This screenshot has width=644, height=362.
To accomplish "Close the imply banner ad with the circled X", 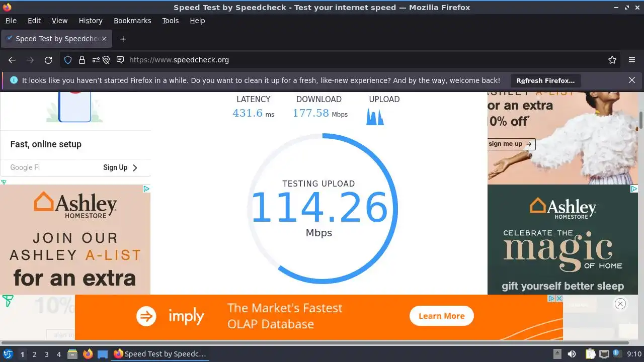I will [x=620, y=303].
